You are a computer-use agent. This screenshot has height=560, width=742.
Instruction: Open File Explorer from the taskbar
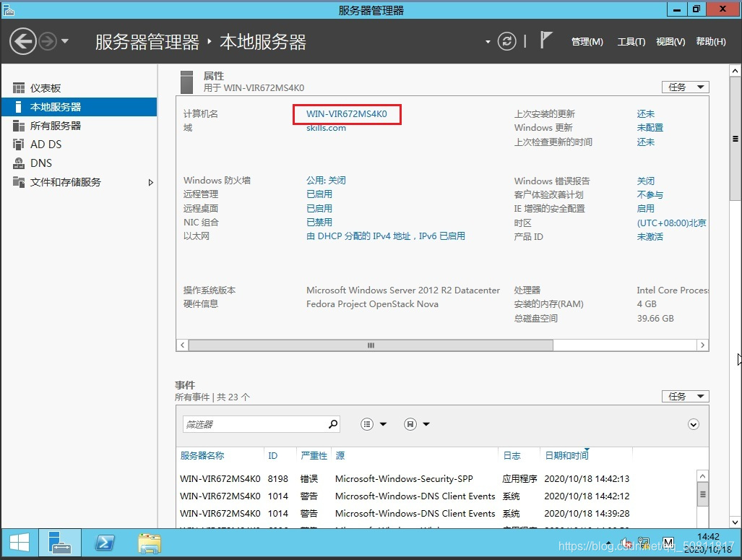point(150,543)
